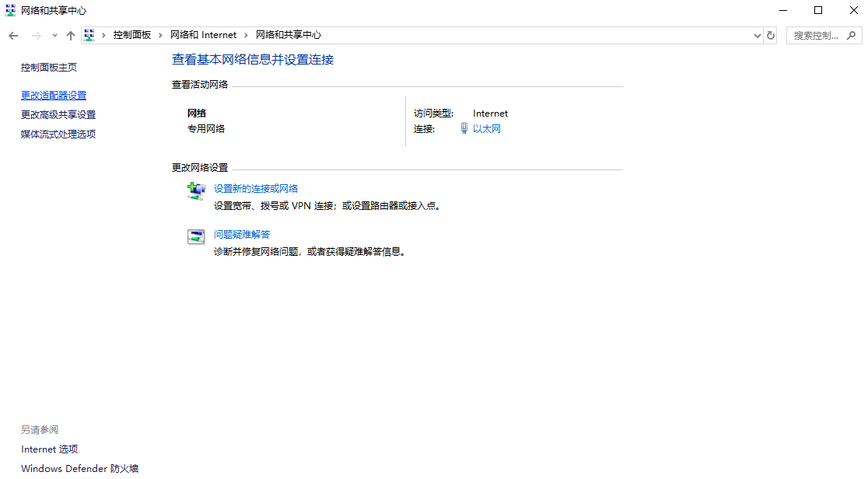Viewport: 868px width, 479px height.
Task: Click the 以太网 connection link
Action: click(x=487, y=129)
